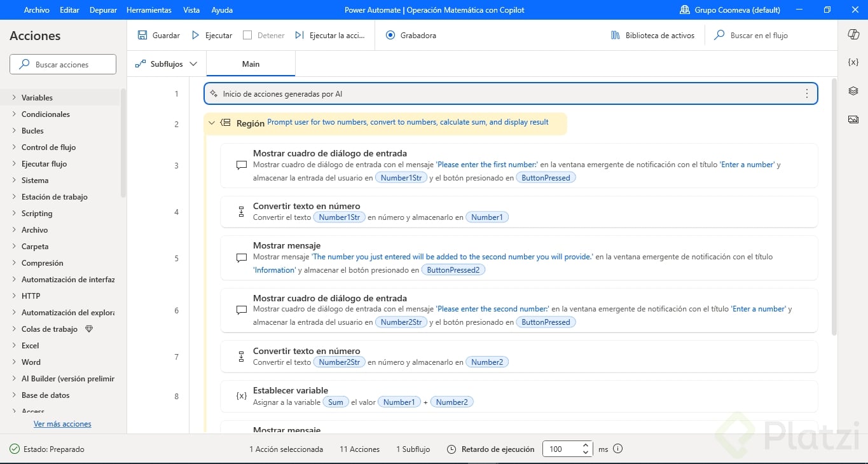868x464 pixels.
Task: Click the '1 Subflujo' status text
Action: [413, 449]
